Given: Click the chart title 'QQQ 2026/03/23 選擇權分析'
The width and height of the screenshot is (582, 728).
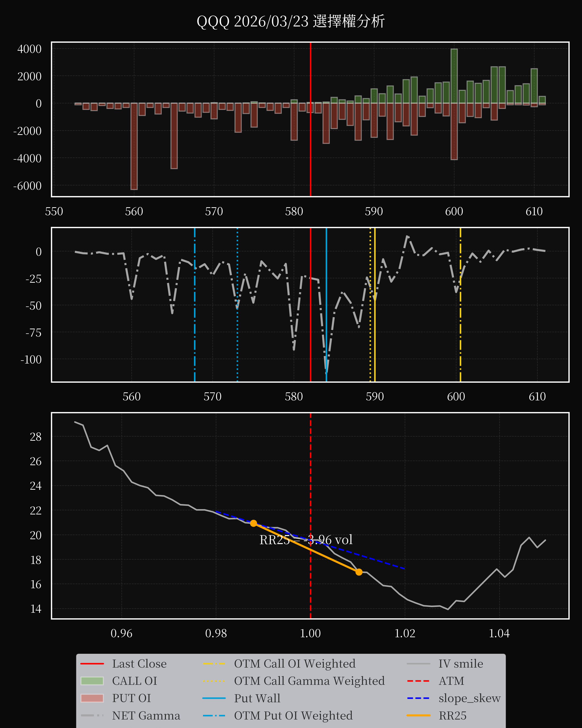Looking at the screenshot, I should pos(291,21).
